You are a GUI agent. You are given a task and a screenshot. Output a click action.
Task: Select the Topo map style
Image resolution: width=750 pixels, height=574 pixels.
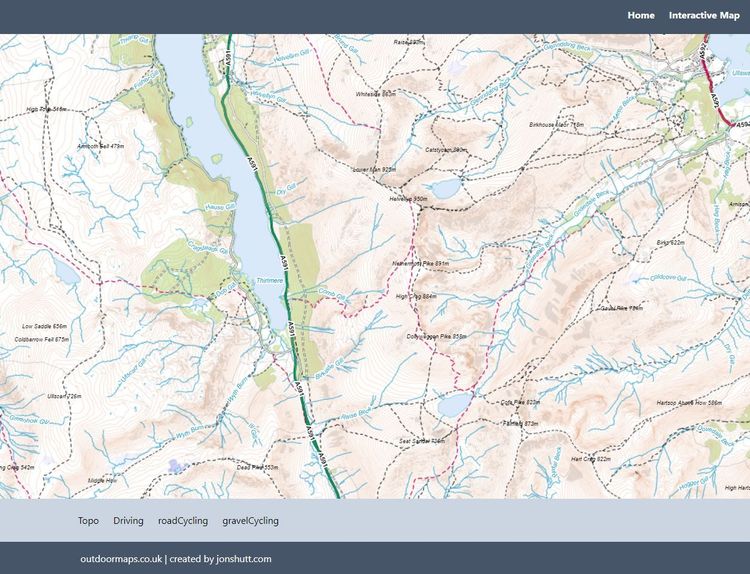pos(88,520)
